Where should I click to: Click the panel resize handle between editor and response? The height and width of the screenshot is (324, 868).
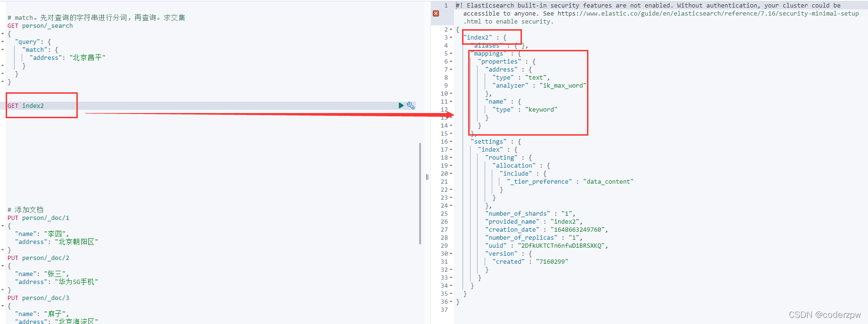tap(427, 177)
